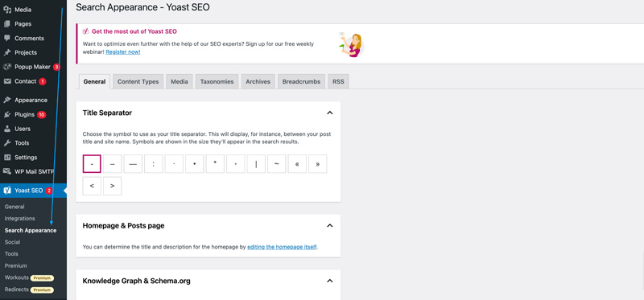This screenshot has width=644, height=300.
Task: Click the red 3 badge beside Popup Maker
Action: pyautogui.click(x=56, y=67)
